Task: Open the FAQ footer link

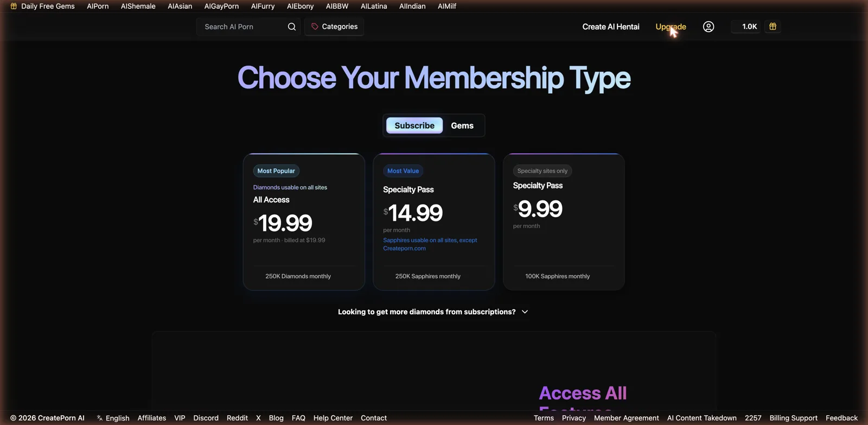Action: pyautogui.click(x=298, y=418)
